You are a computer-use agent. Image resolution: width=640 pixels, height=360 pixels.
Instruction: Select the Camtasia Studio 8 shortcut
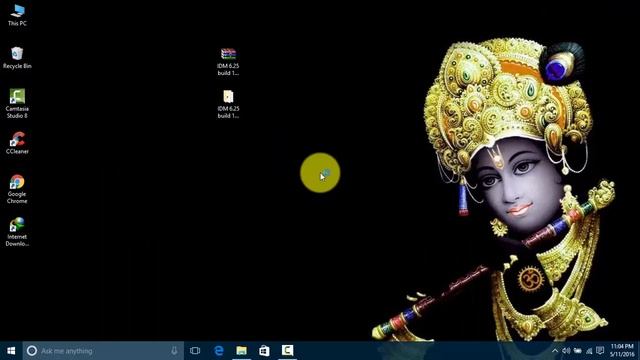pyautogui.click(x=17, y=104)
